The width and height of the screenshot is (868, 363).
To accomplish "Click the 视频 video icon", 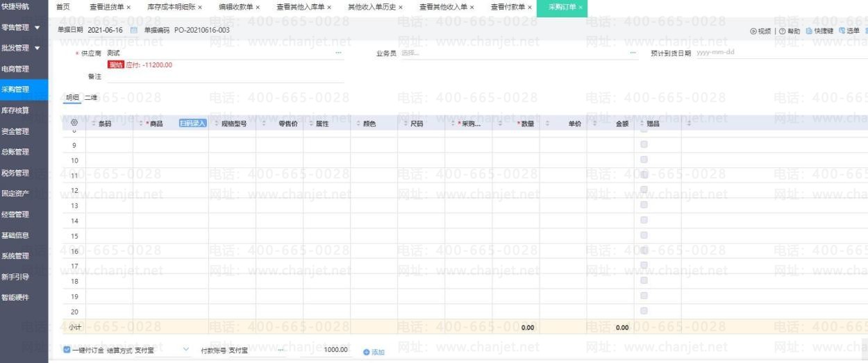I will point(754,31).
